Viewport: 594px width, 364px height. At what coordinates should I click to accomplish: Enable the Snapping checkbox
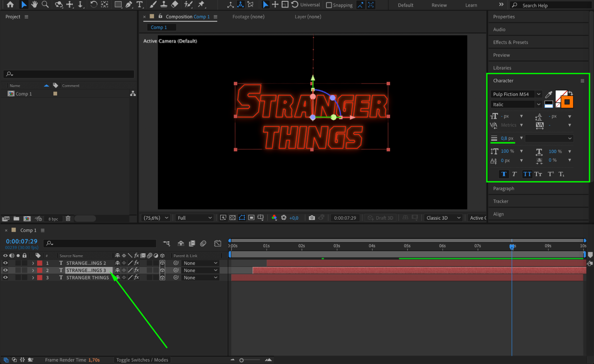(x=329, y=5)
